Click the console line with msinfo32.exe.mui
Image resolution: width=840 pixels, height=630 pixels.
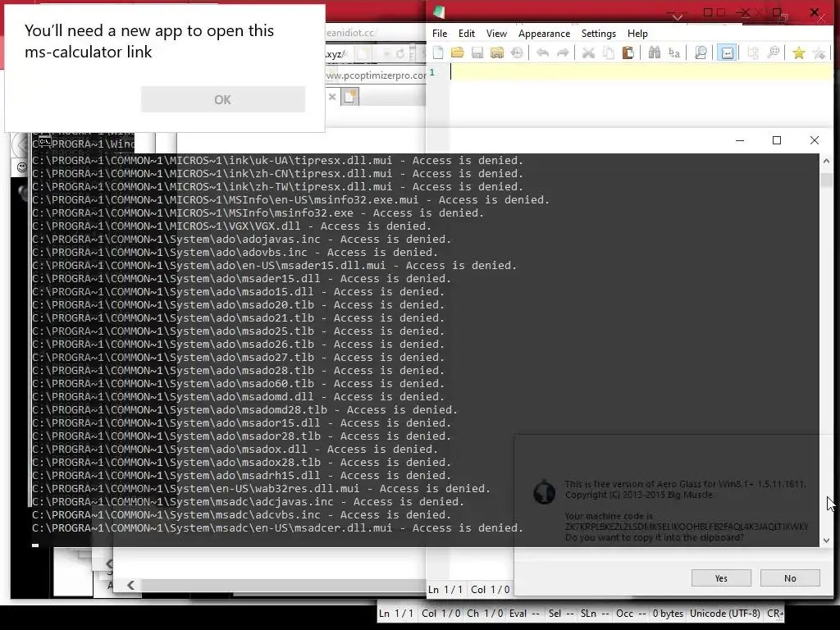[291, 200]
